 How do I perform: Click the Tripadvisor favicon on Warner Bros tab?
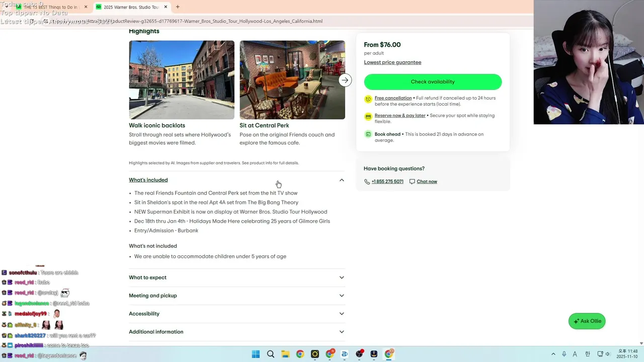point(99,7)
